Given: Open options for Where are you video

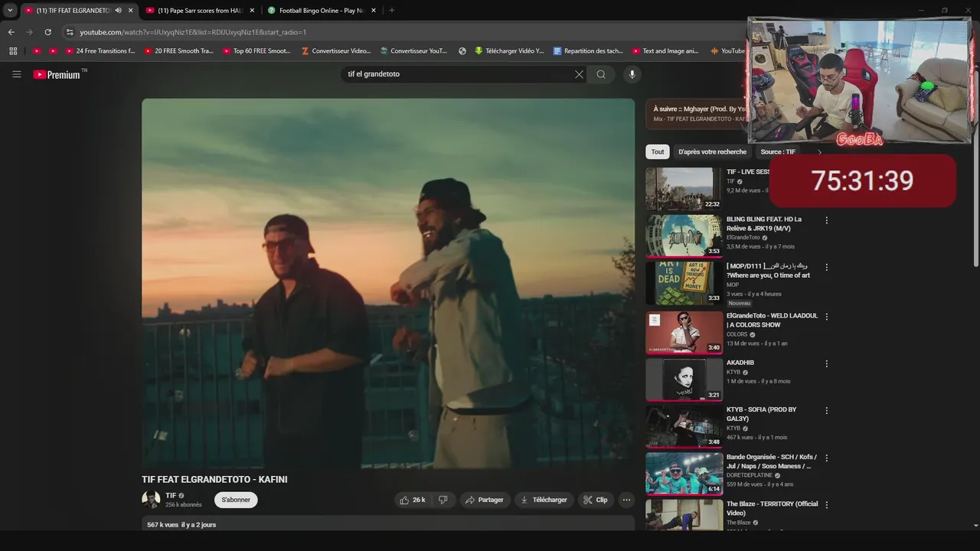Looking at the screenshot, I should coord(826,267).
